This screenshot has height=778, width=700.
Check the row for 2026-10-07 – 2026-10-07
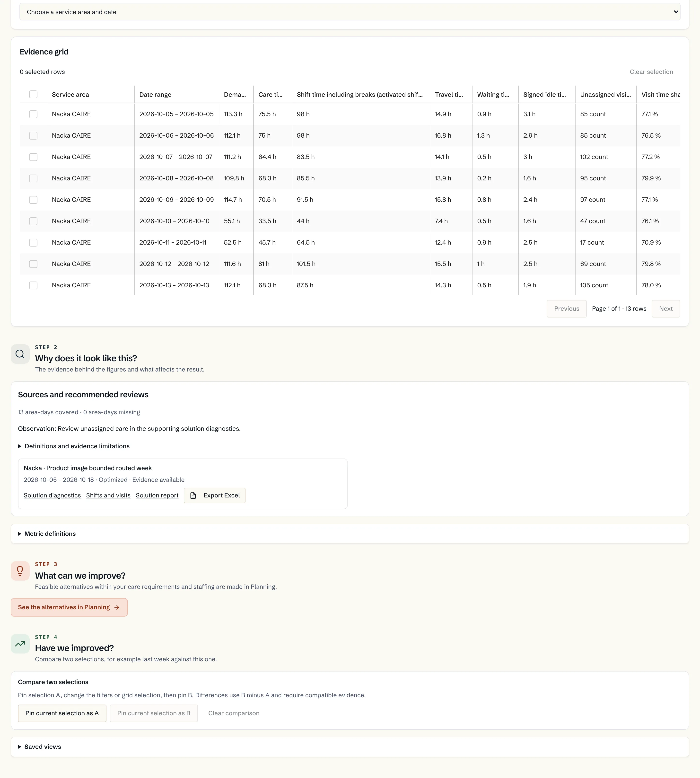[34, 157]
